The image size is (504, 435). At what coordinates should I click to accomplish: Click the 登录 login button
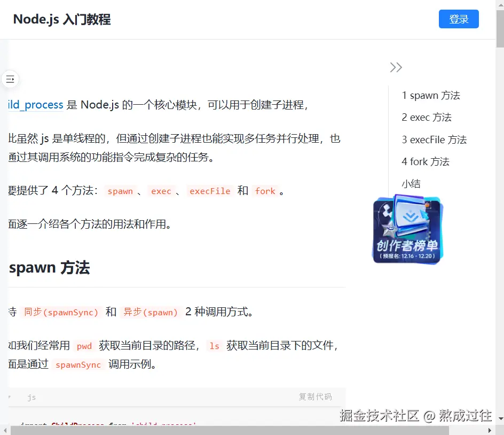[459, 19]
